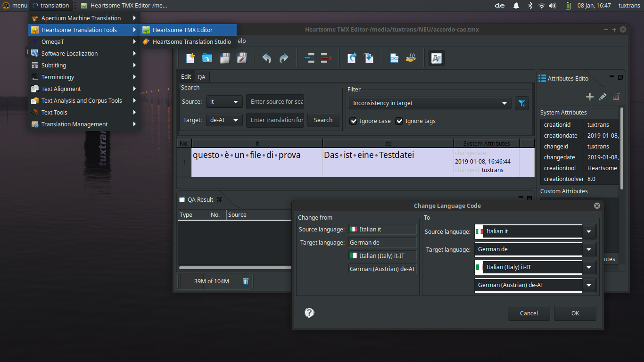Image resolution: width=644 pixels, height=362 pixels.
Task: Minimize the Attributes Editor panel
Action: pyautogui.click(x=612, y=76)
